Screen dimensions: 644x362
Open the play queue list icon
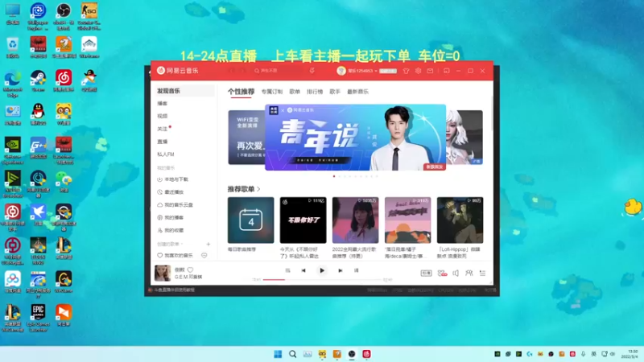click(482, 273)
